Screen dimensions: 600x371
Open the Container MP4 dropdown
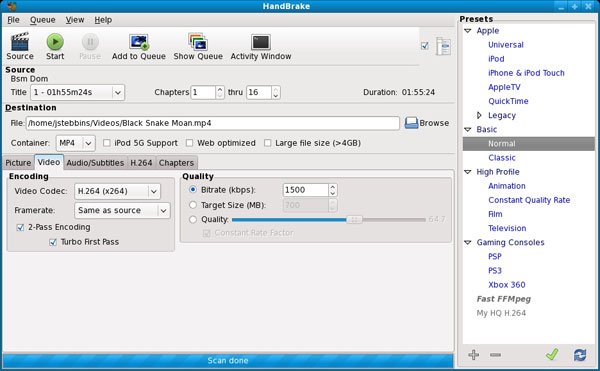pyautogui.click(x=75, y=143)
